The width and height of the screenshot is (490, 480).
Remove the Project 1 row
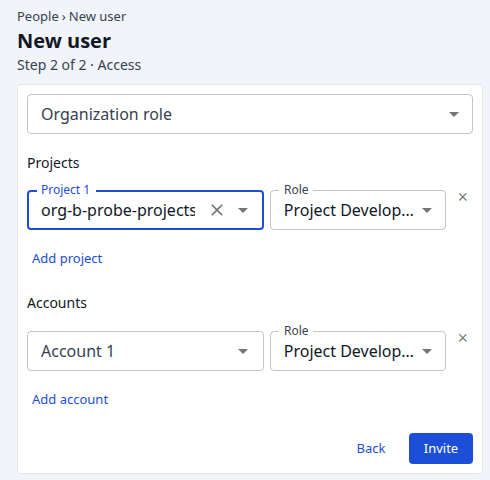coord(463,197)
